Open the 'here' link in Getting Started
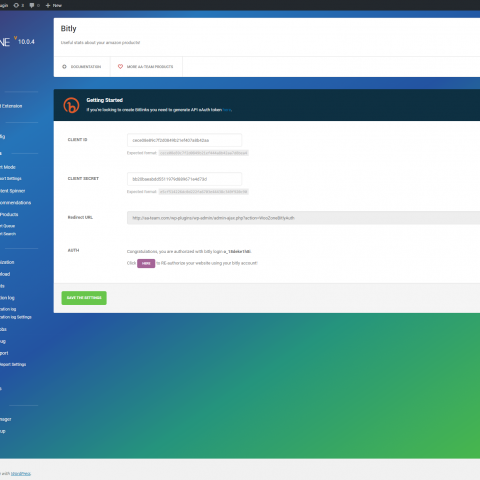 227,110
